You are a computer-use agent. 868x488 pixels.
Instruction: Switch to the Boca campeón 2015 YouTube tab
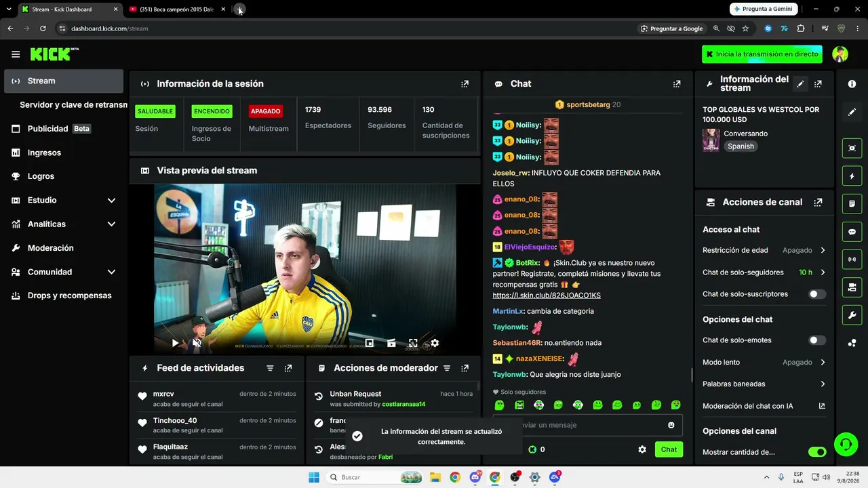(176, 9)
